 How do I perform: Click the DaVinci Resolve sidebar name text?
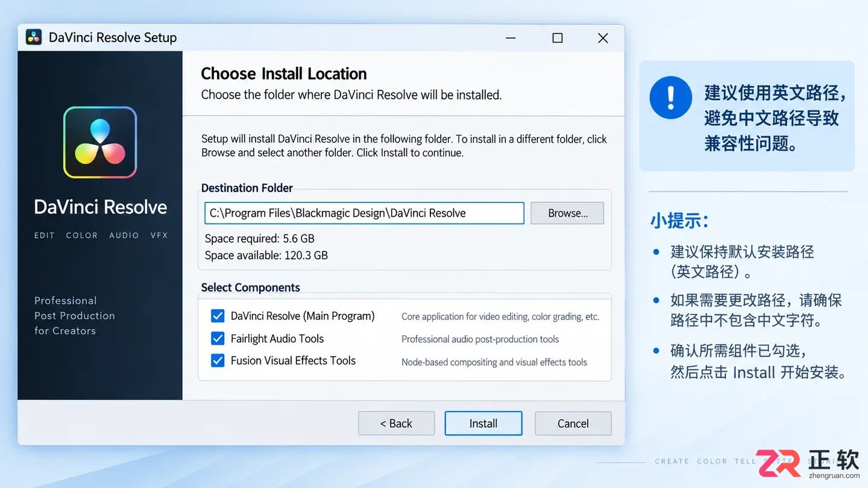point(101,207)
